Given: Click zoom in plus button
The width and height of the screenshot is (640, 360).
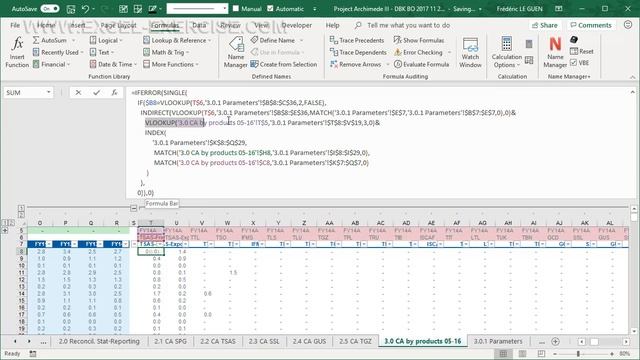Looking at the screenshot, I should tap(612, 353).
